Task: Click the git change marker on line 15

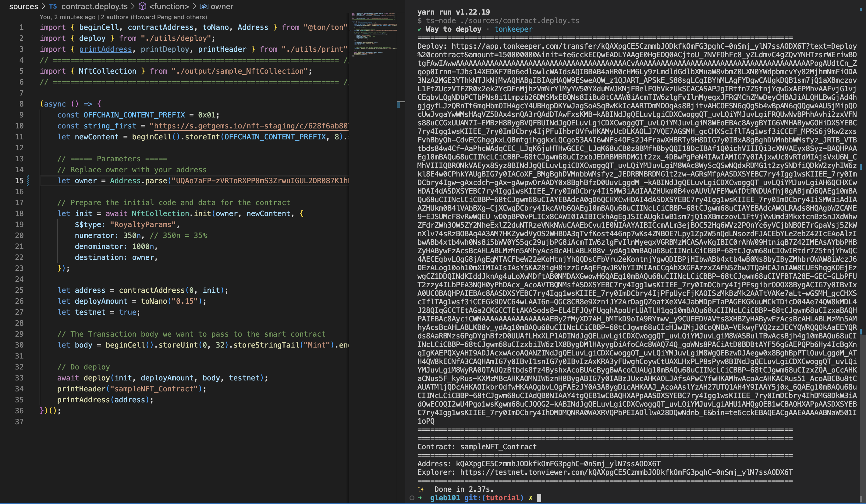Action: [x=28, y=180]
